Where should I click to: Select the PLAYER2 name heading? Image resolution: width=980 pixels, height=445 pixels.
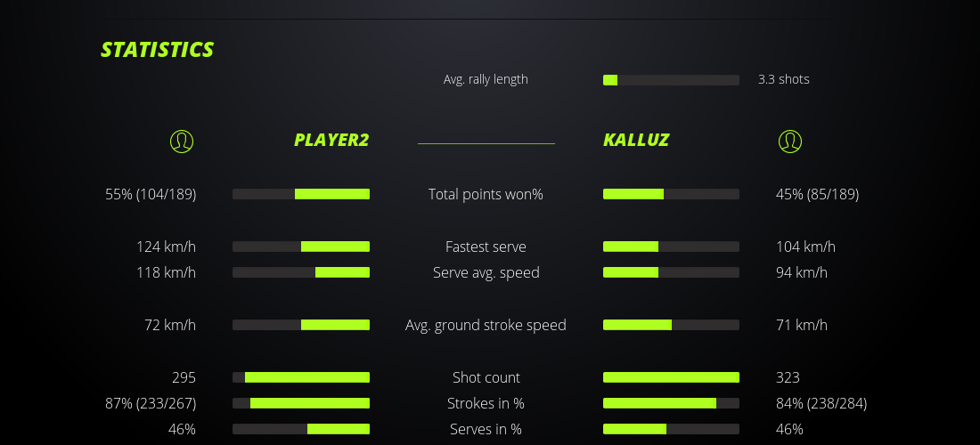[x=331, y=140]
